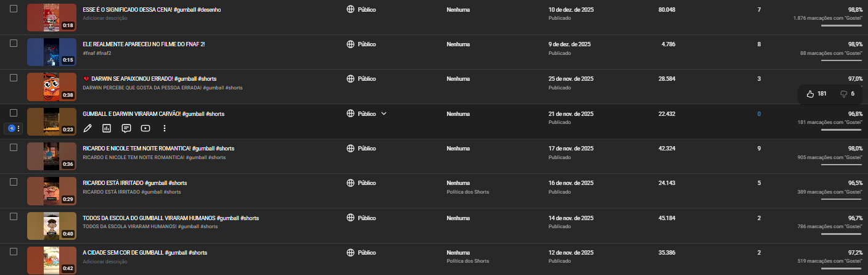
Task: Click the pencil edit details icon
Action: [88, 128]
